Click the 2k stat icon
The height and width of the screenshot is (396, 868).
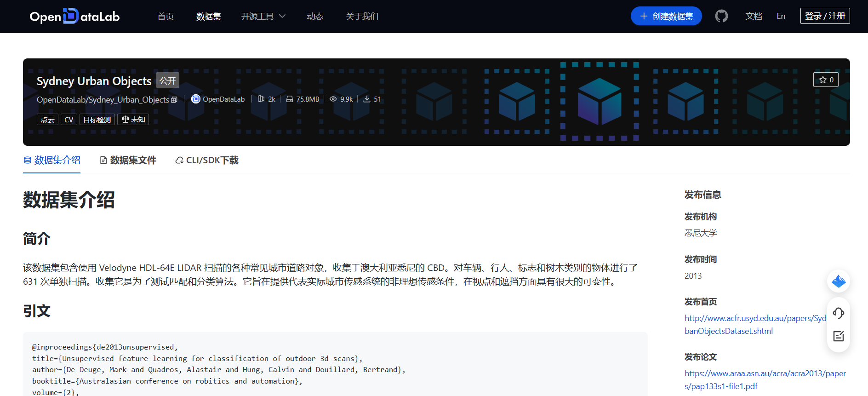pyautogui.click(x=261, y=99)
